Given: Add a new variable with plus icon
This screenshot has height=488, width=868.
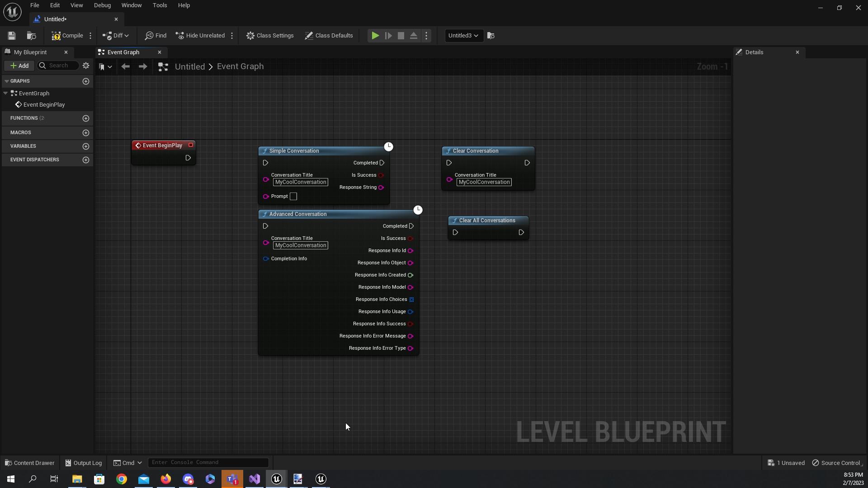Looking at the screenshot, I should coord(86,146).
